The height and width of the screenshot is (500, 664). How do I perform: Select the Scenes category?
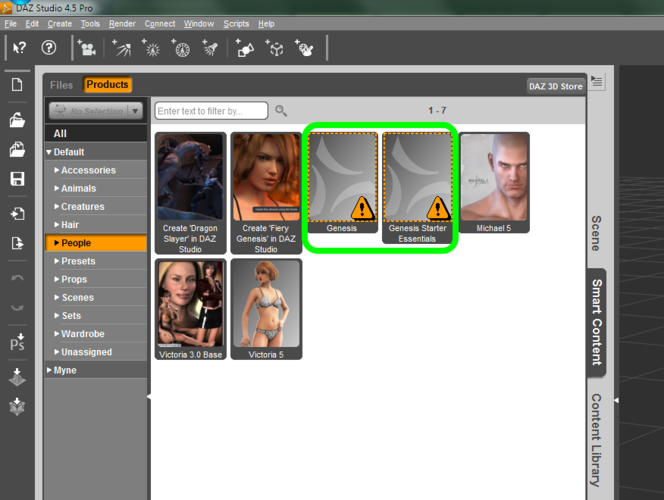(x=96, y=298)
